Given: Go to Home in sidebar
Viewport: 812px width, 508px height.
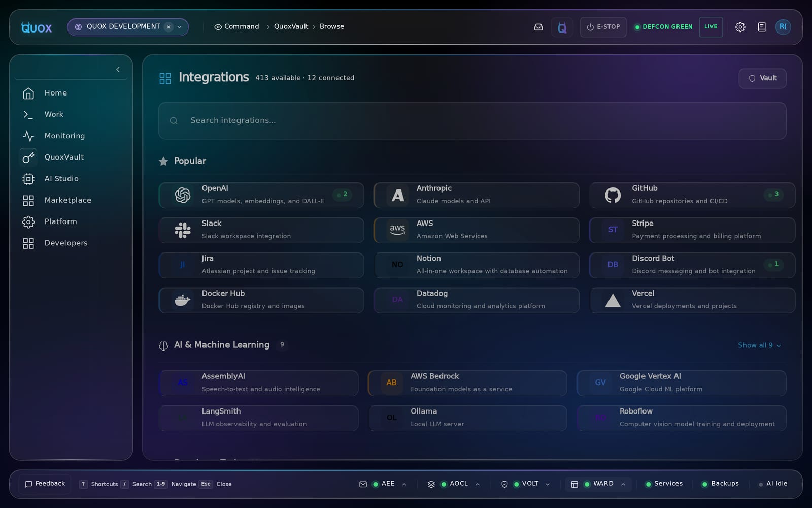Looking at the screenshot, I should [71, 93].
